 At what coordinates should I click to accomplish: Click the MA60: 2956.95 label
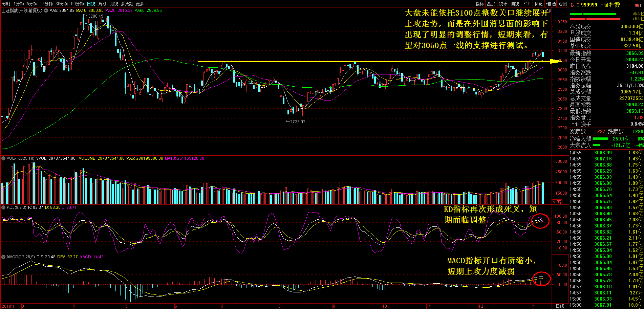[x=148, y=10]
